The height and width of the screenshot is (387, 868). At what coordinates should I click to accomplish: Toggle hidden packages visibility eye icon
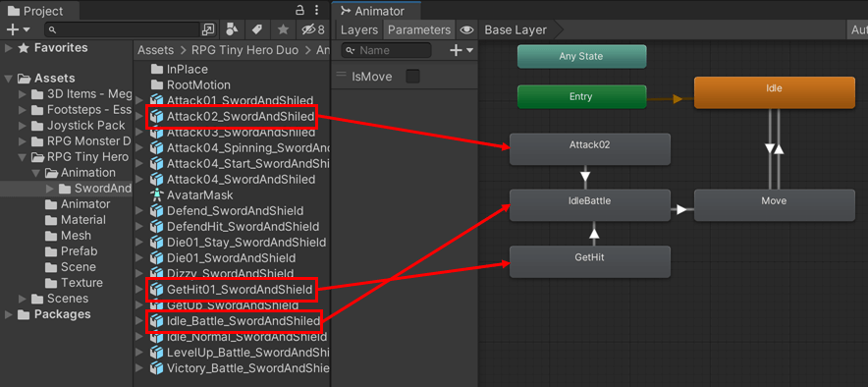(x=313, y=29)
